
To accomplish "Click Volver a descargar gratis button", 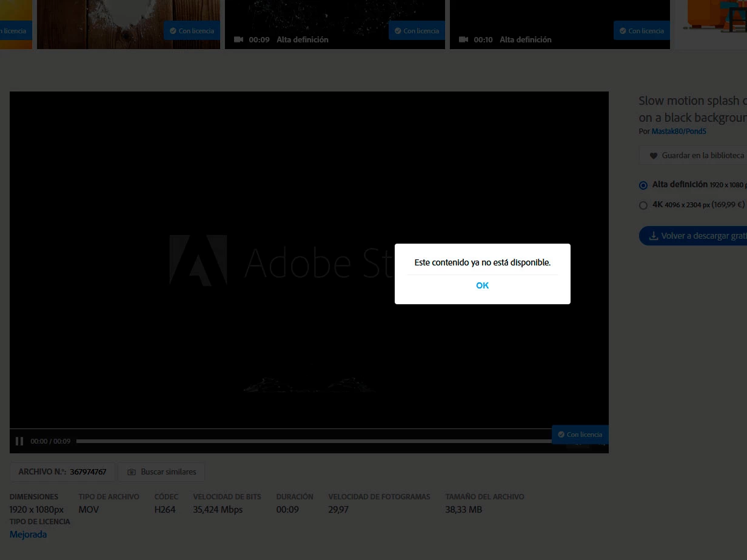I will (x=693, y=236).
